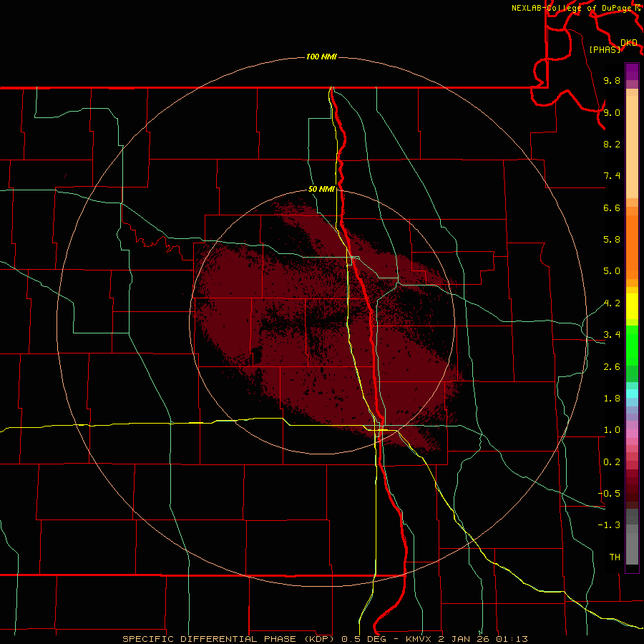Pick the peach segment of the color bar
644x644 pixels.
coord(632,147)
